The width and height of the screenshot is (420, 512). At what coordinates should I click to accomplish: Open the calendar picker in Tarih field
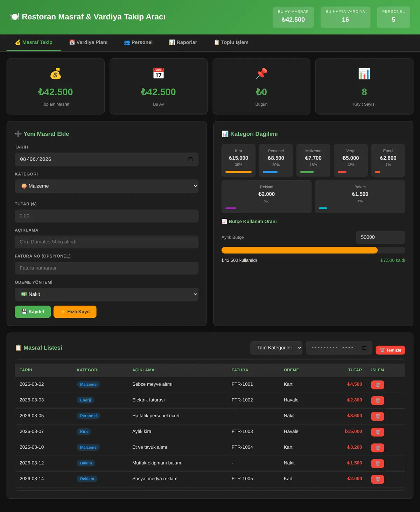click(x=190, y=159)
